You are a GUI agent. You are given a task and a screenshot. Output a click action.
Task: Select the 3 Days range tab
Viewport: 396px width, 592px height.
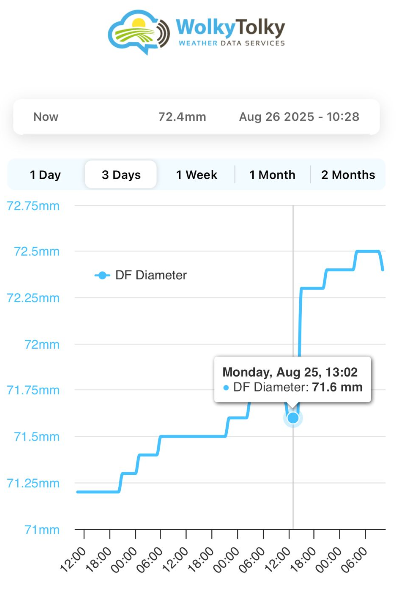click(121, 175)
